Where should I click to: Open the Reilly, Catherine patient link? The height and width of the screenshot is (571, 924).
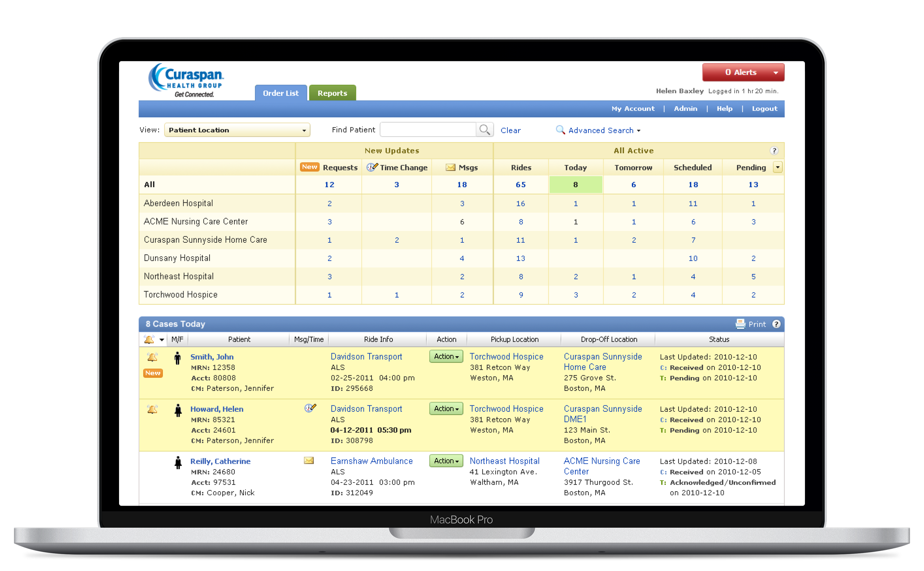[220, 461]
